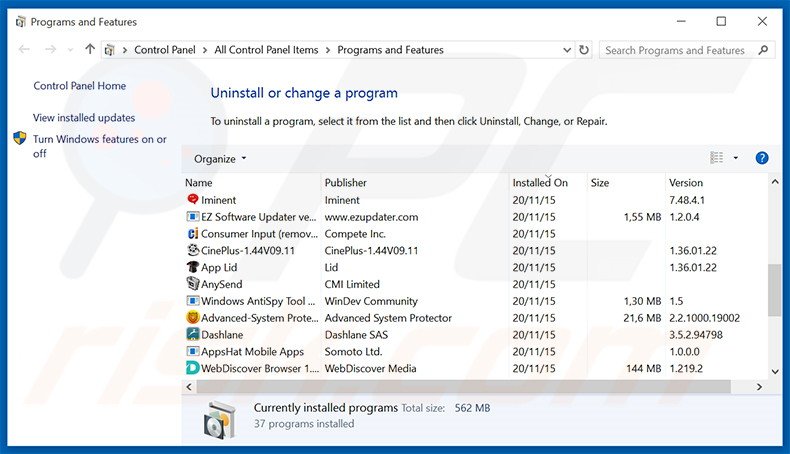Click the vertical scrollbar thumb
Screen dimensions: 790x454
(x=774, y=290)
